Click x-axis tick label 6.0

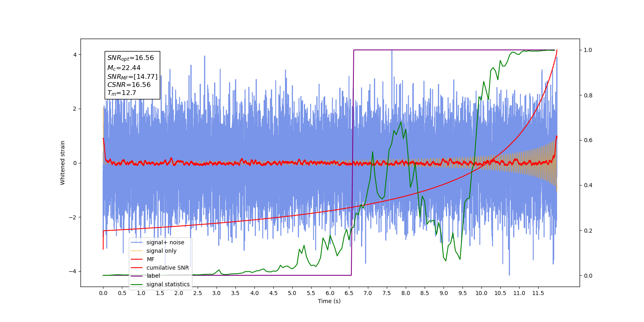click(330, 293)
